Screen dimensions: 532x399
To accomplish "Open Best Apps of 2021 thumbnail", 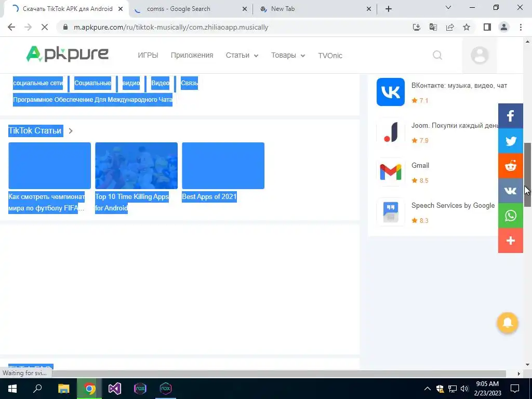I will pyautogui.click(x=223, y=166).
